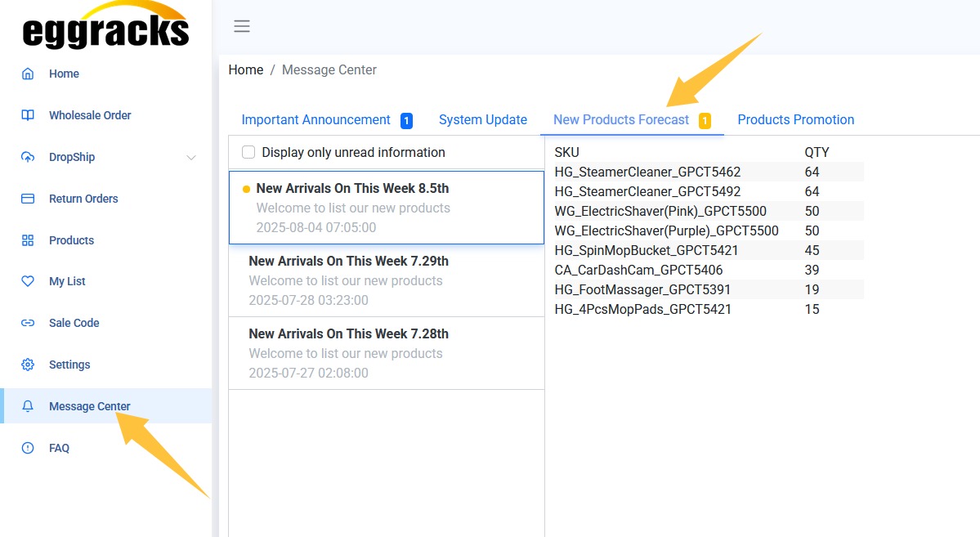Click the Wholesale Order book icon

(28, 115)
